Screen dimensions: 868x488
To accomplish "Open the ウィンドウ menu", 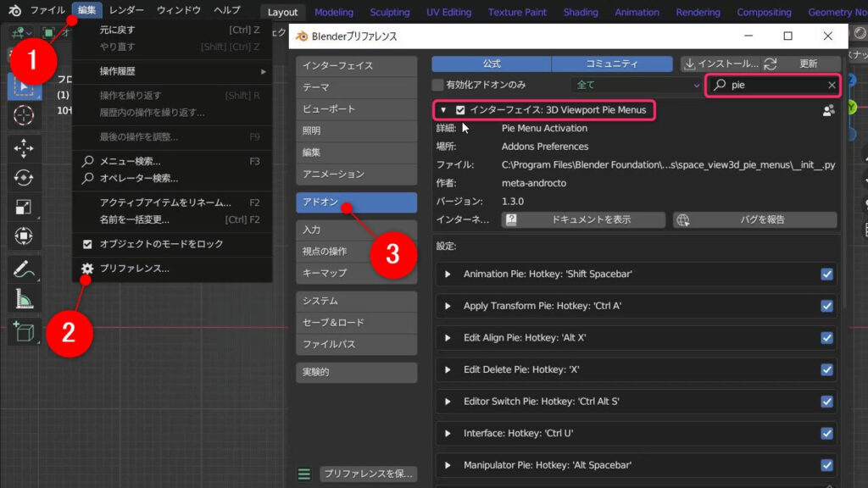I will [178, 10].
